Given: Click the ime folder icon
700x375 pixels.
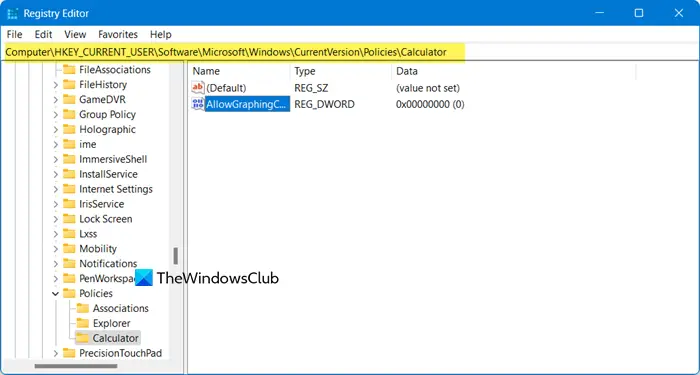Looking at the screenshot, I should click(69, 144).
